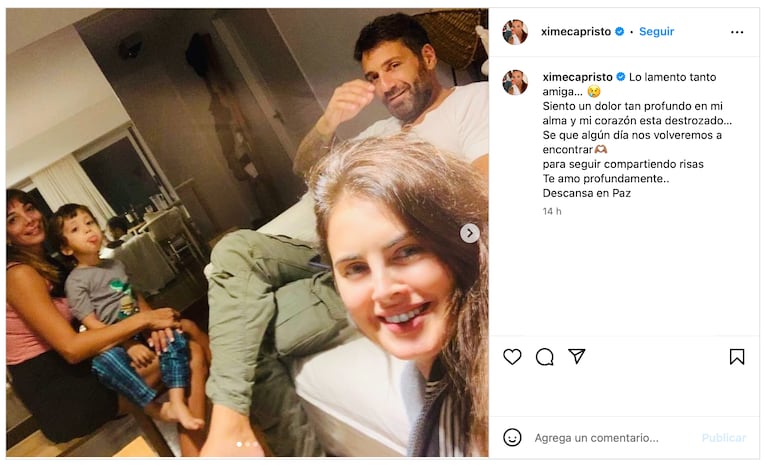767x468 pixels.
Task: Click the avatar next to the caption
Action: tap(515, 82)
